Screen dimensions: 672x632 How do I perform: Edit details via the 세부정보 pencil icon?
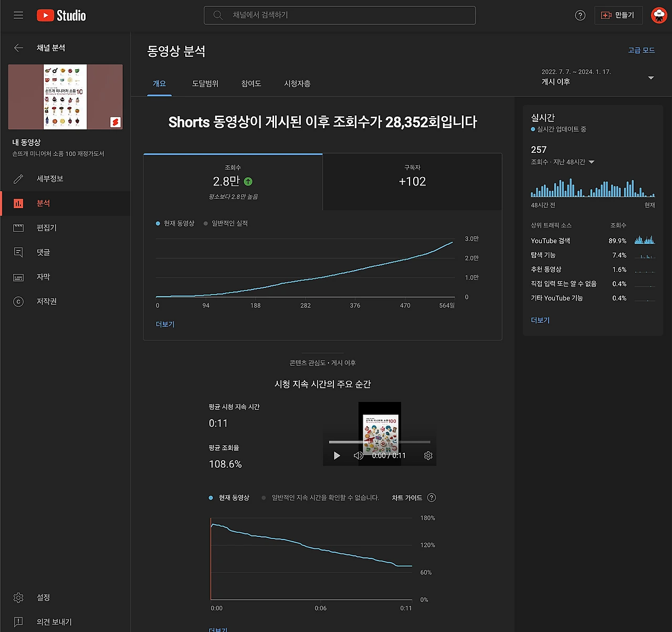pyautogui.click(x=18, y=179)
